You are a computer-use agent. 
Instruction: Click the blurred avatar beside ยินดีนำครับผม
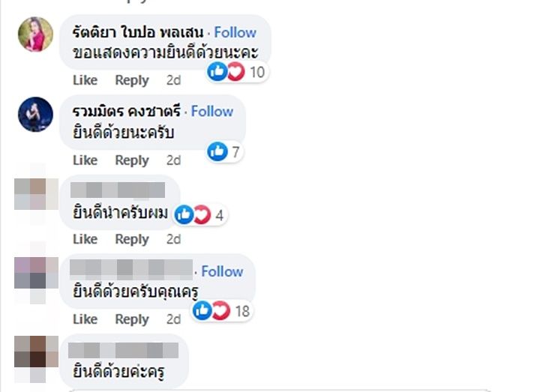pos(35,194)
